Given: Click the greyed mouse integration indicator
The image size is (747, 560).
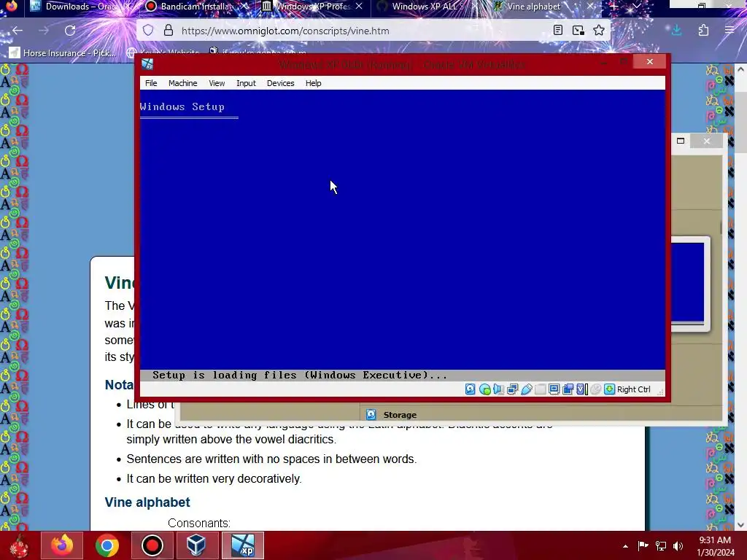Looking at the screenshot, I should click(595, 389).
